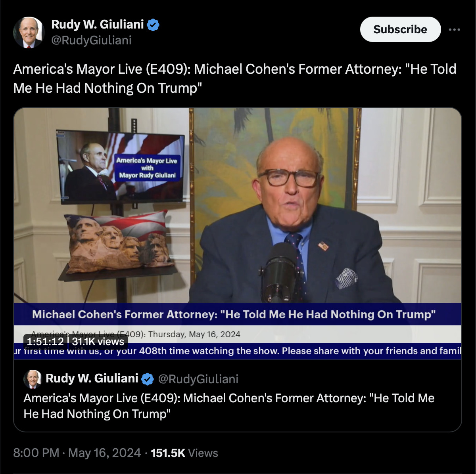This screenshot has width=476, height=474.
Task: Click the Rudy W. Giuliani display name at top
Action: tap(98, 24)
